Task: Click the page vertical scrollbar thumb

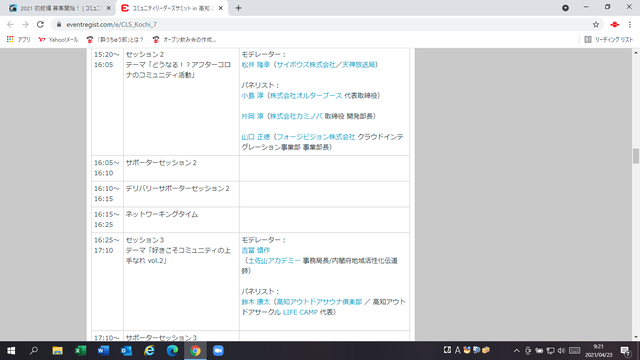Action: point(636,156)
